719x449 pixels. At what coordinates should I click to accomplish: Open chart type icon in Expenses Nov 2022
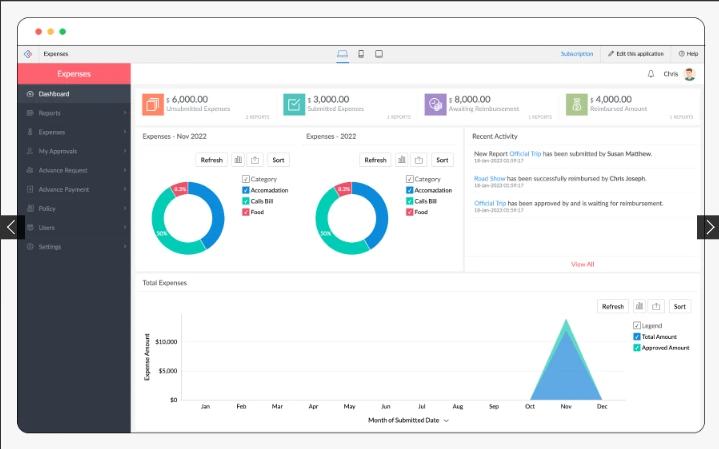coord(238,160)
